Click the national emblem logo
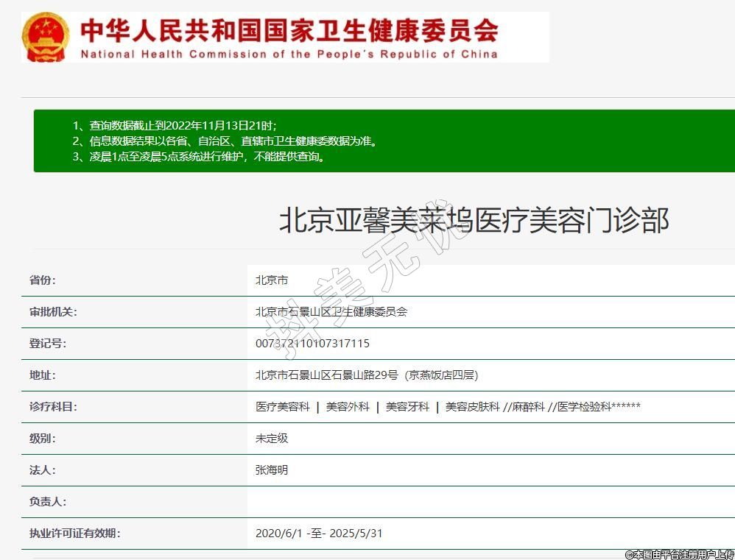 click(x=46, y=37)
